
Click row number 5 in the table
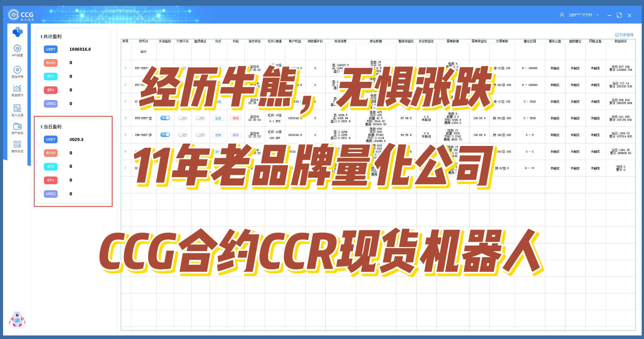(125, 135)
